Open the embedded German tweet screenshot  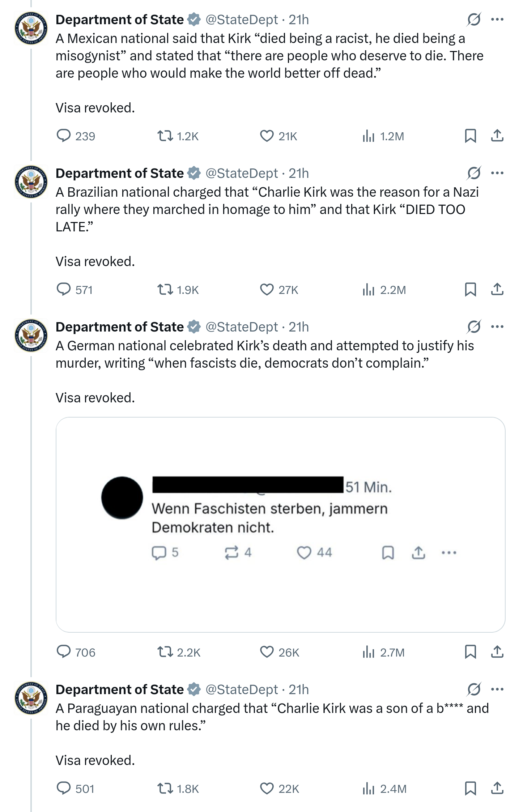point(280,524)
